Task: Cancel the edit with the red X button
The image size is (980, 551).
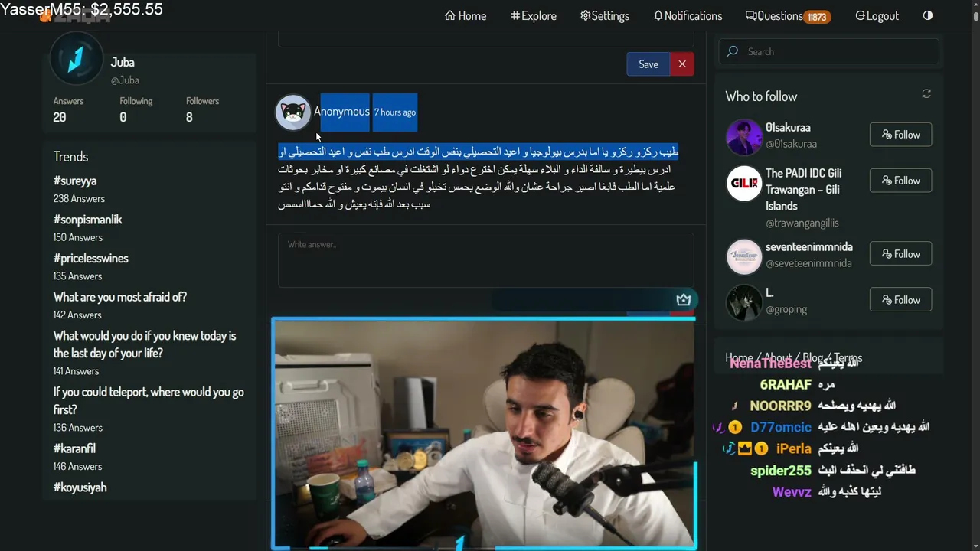Action: pos(682,64)
